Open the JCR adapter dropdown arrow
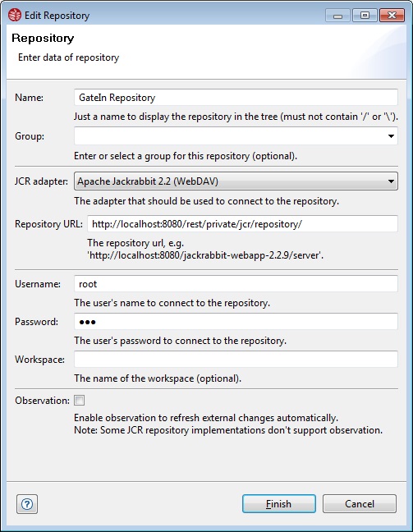Viewport: 413px width, 532px height. (391, 181)
